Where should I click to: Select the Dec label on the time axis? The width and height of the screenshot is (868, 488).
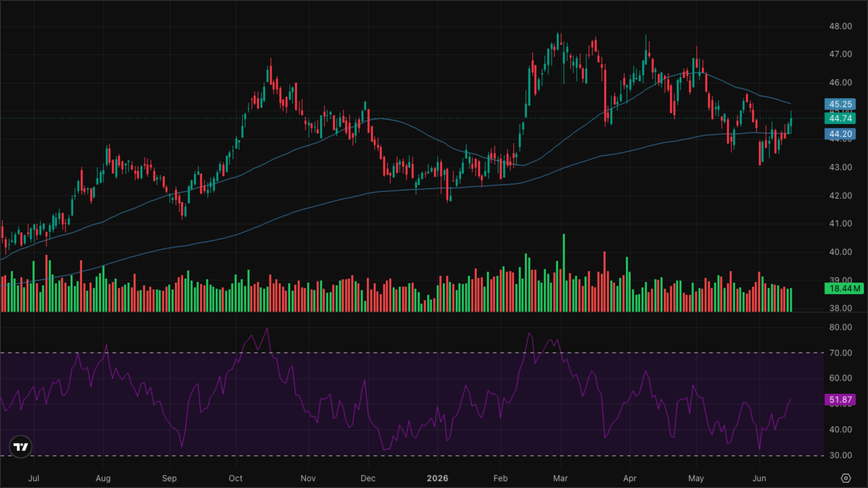[x=368, y=478]
